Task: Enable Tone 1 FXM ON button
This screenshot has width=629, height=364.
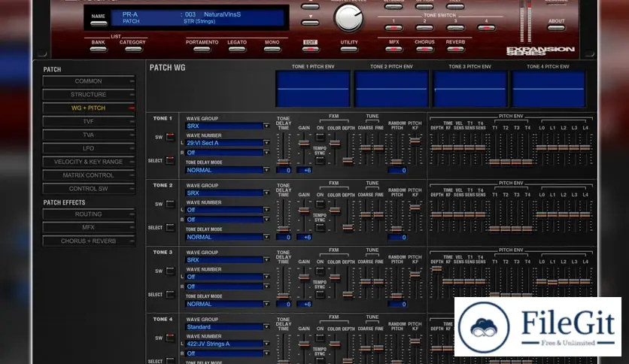Action: pos(320,137)
